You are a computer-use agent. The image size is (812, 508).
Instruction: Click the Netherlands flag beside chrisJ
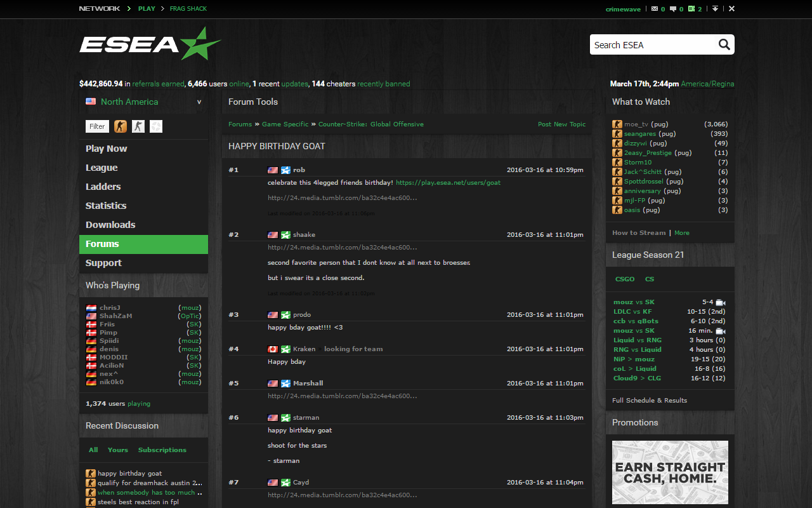click(91, 308)
